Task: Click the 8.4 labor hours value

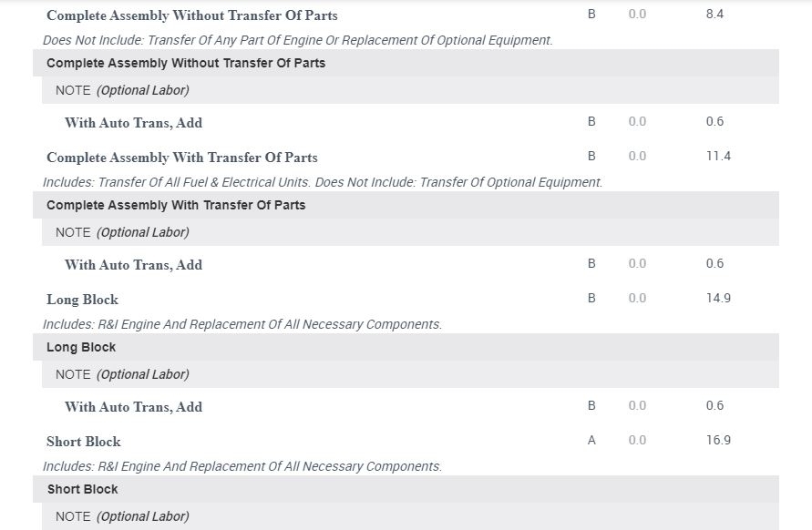Action: (x=714, y=15)
